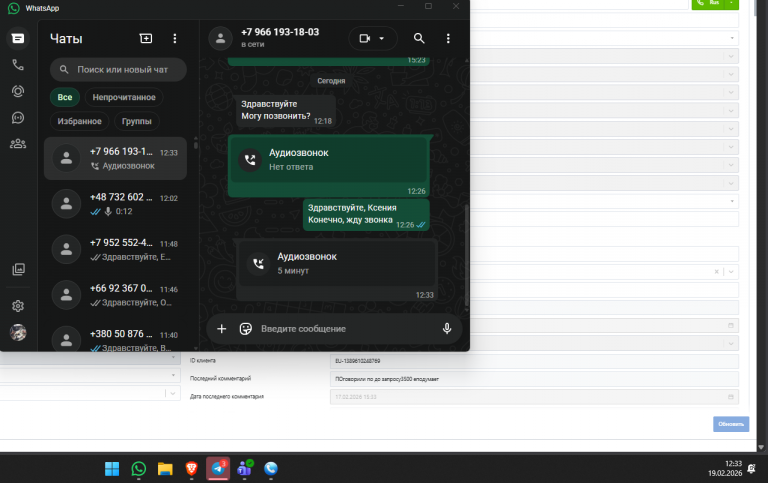
Task: Open the Communities icon in sidebar
Action: (18, 144)
